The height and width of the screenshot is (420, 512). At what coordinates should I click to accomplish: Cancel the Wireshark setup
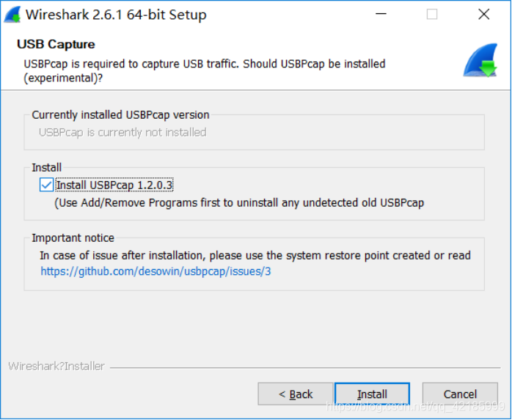(x=460, y=394)
